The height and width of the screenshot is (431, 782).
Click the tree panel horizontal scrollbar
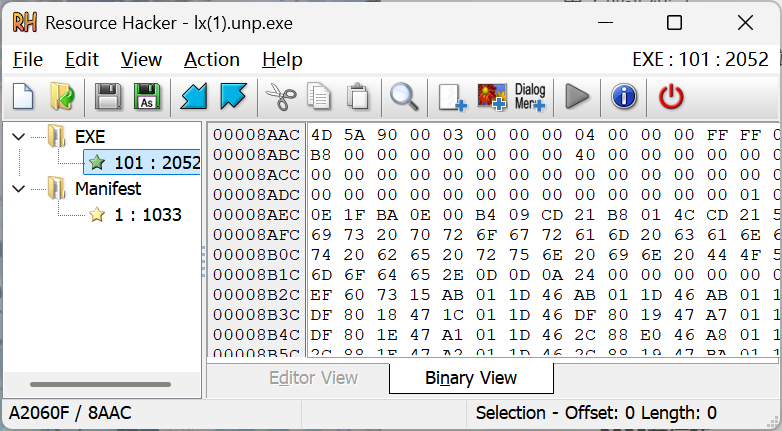click(100, 384)
